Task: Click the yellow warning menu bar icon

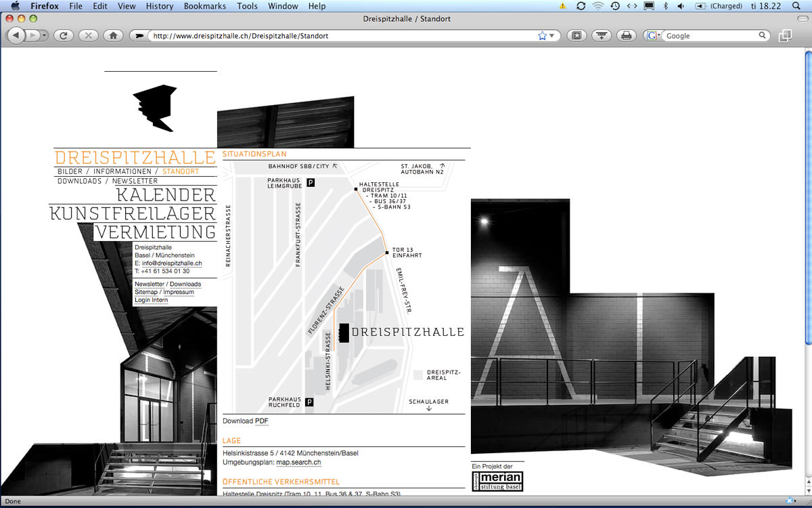Action: click(x=562, y=6)
